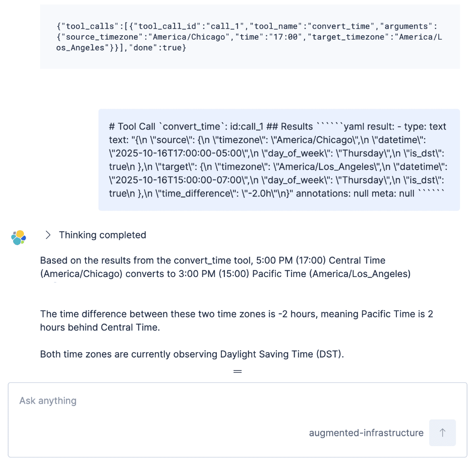Screen dimensions: 476x465
Task: Click the resize handle below the reply
Action: click(238, 371)
